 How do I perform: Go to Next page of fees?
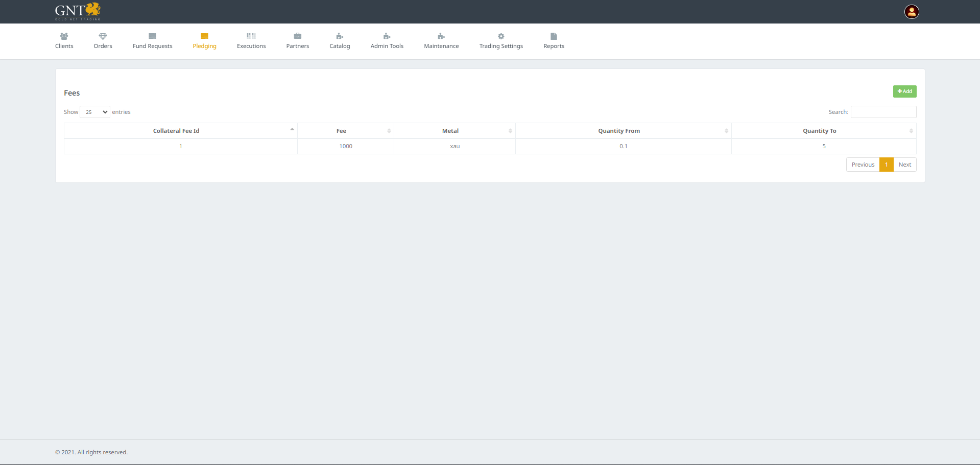point(904,165)
